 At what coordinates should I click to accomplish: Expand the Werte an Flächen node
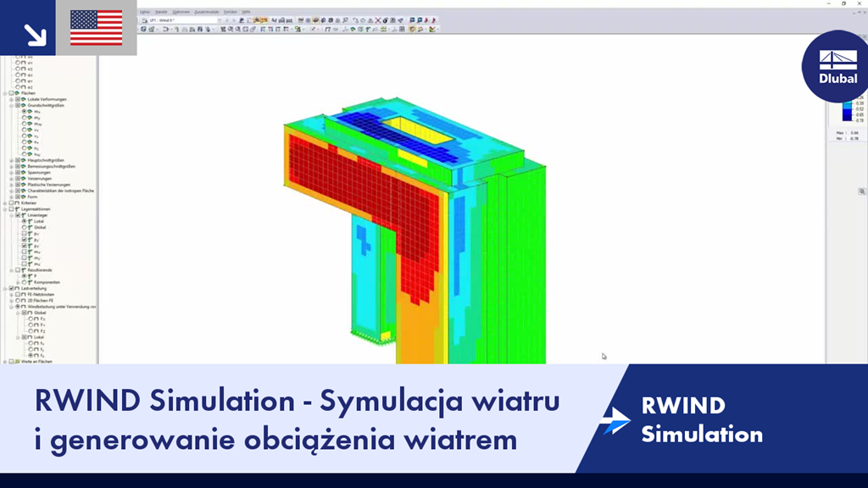pos(5,361)
